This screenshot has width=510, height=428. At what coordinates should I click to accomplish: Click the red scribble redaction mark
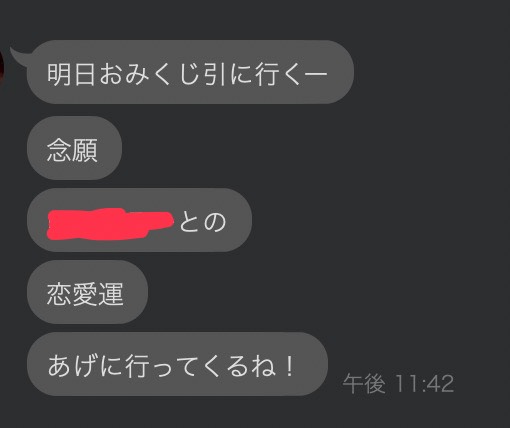click(111, 224)
